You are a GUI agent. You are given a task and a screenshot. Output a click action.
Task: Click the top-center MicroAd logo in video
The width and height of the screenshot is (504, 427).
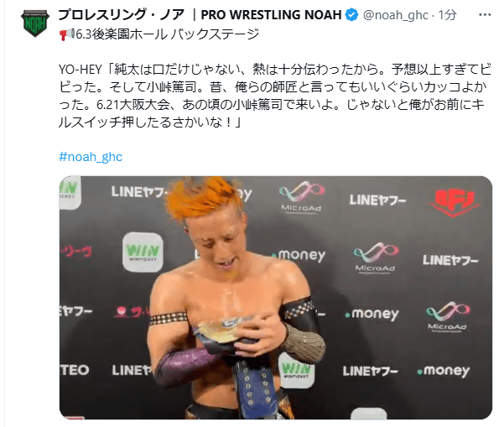point(301,197)
